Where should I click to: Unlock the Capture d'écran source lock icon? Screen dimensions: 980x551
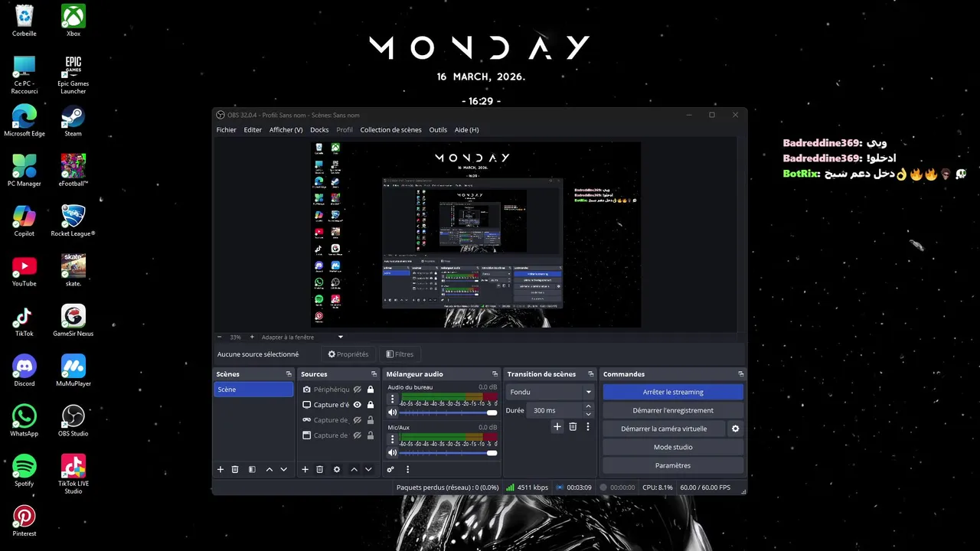[x=371, y=405]
